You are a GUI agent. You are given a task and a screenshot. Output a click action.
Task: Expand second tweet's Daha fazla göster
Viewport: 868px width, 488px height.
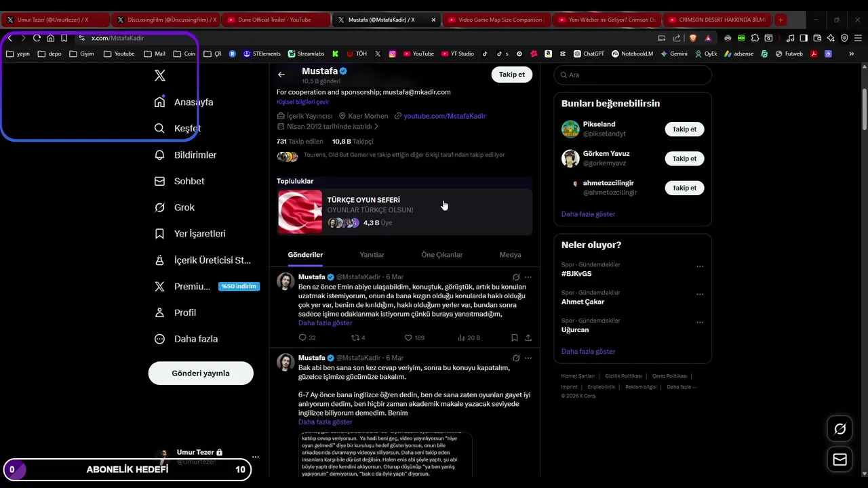tap(325, 422)
